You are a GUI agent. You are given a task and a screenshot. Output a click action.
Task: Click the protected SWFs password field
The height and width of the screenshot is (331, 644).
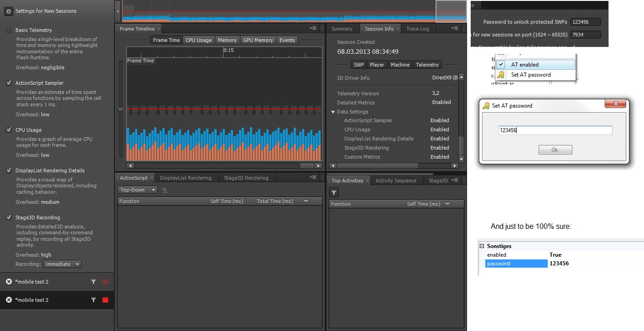tap(586, 22)
